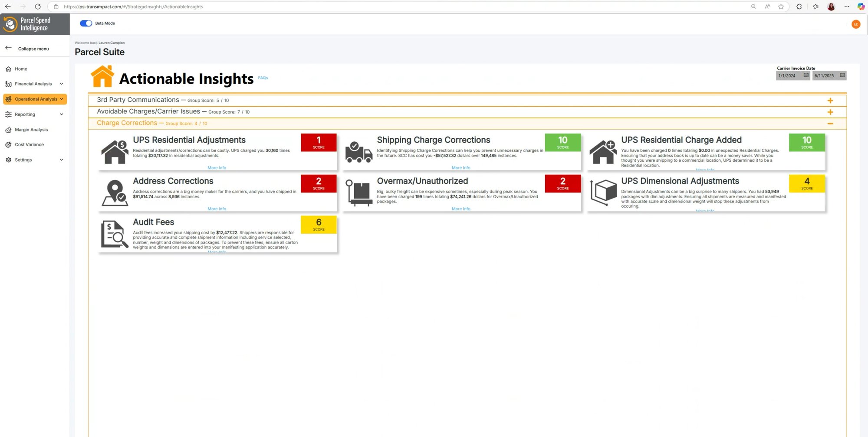This screenshot has height=437, width=868.
Task: Click Collapse menu
Action: coord(33,49)
